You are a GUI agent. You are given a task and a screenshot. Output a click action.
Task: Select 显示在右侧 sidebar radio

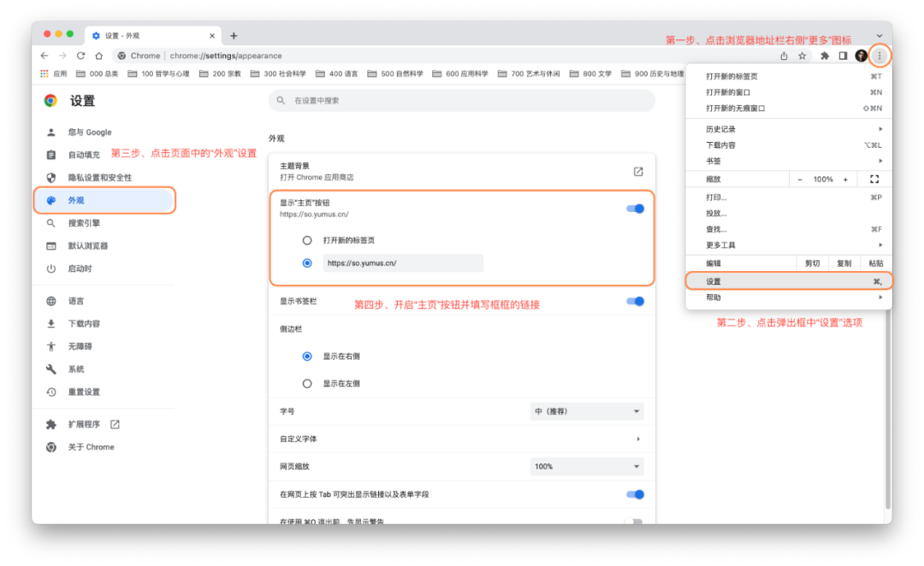(x=307, y=357)
